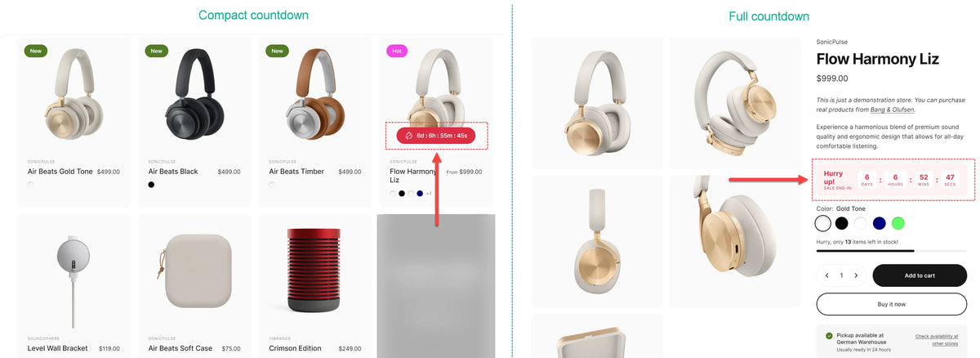Click the Buy it now button
Viewport: 980px width, 358px height.
(x=892, y=304)
